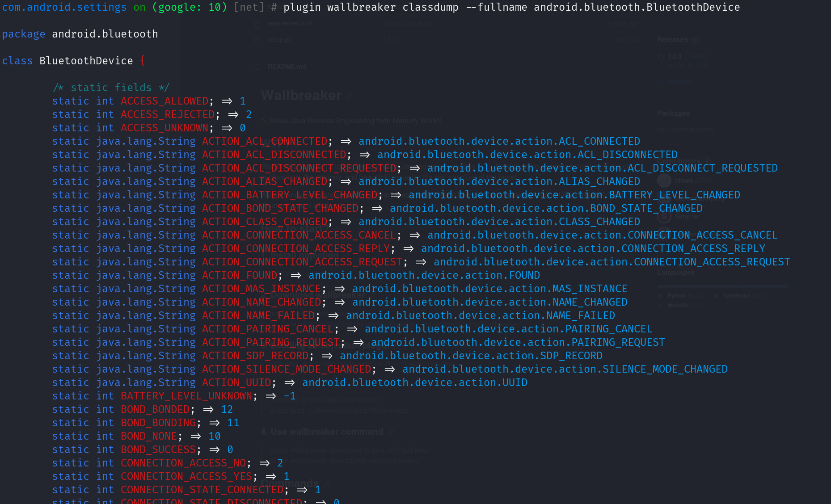This screenshot has width=831, height=504.
Task: Click the file icon next to setup.py
Action: 257,40
